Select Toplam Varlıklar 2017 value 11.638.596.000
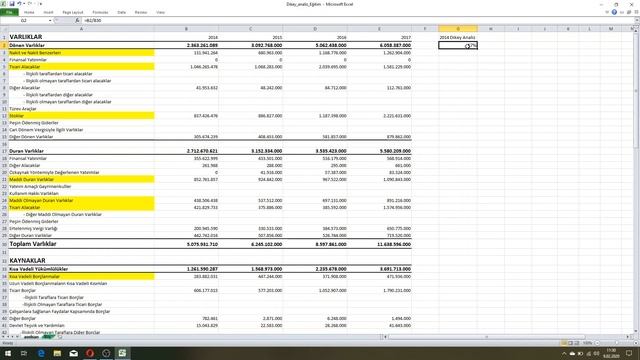 point(379,244)
